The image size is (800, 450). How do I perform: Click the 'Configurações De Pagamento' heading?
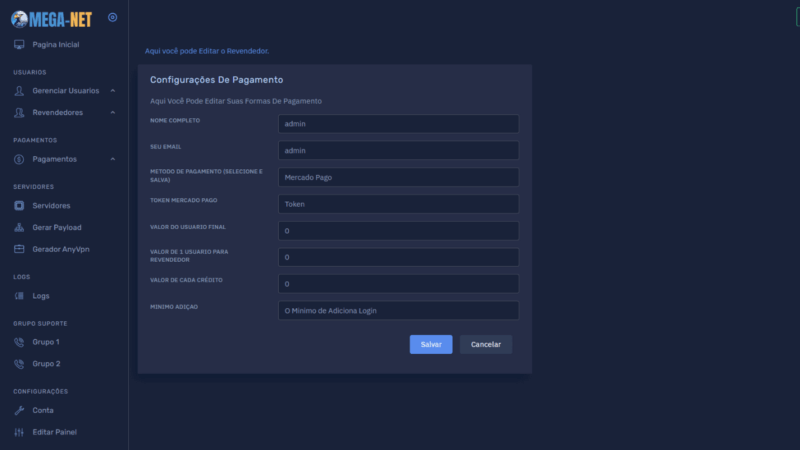tap(216, 80)
